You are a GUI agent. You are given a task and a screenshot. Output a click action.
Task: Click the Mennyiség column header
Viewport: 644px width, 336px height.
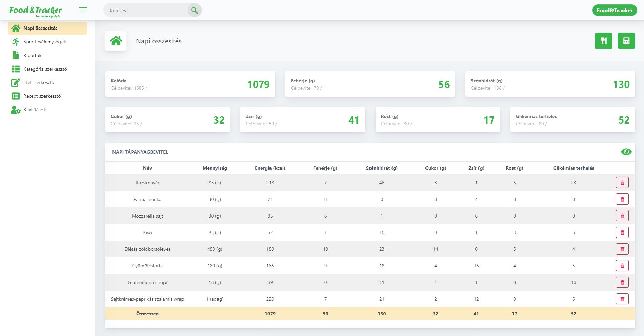tap(215, 168)
